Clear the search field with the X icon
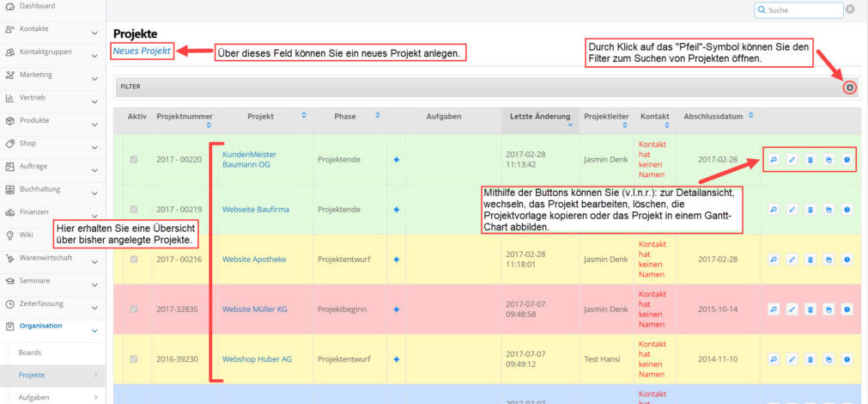 click(x=850, y=9)
